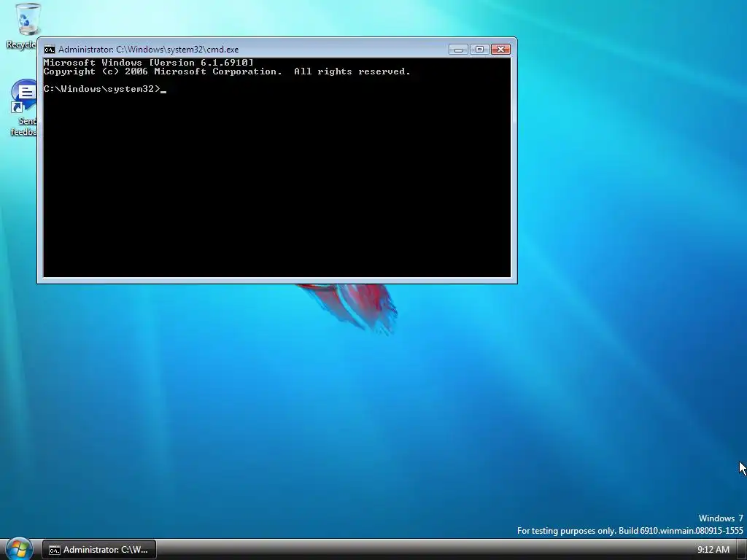Close the cmd.exe window

500,50
